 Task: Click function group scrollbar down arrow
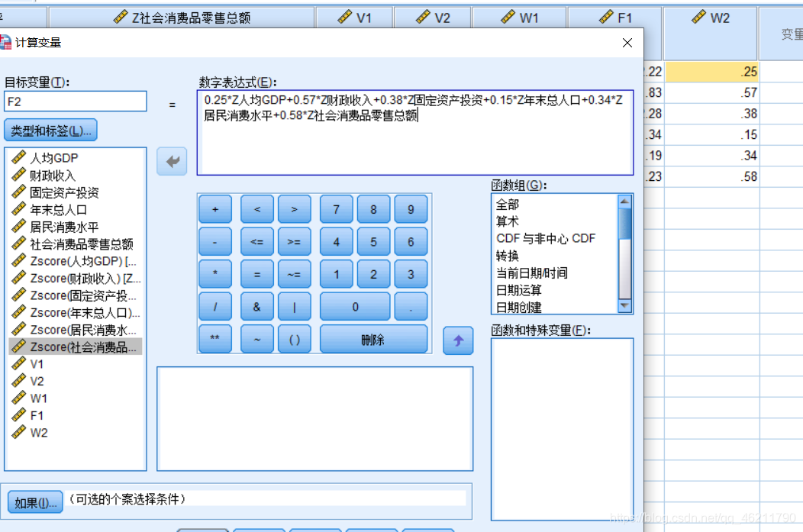pos(624,305)
